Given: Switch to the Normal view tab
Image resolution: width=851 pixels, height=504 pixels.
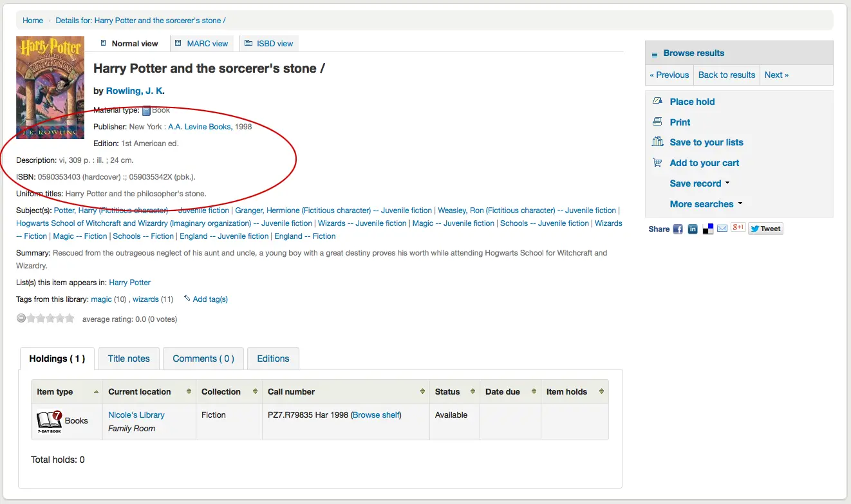Looking at the screenshot, I should pos(129,44).
